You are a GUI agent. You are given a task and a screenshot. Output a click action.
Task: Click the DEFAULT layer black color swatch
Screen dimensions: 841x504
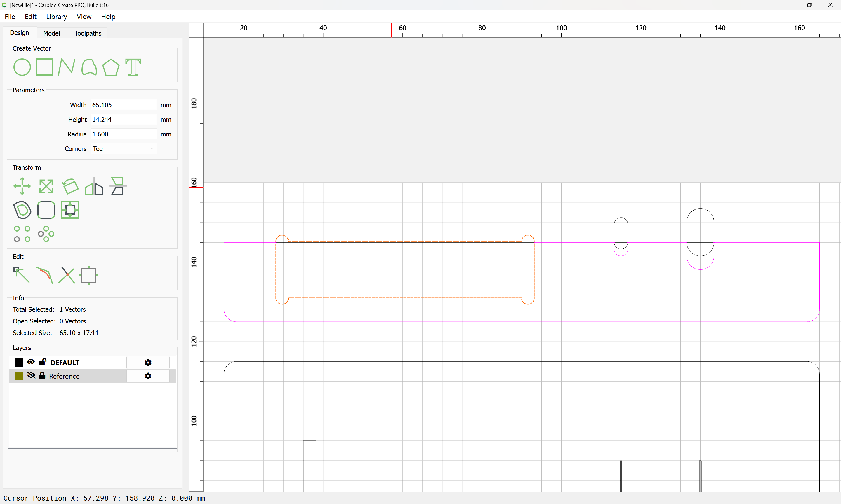pos(19,362)
